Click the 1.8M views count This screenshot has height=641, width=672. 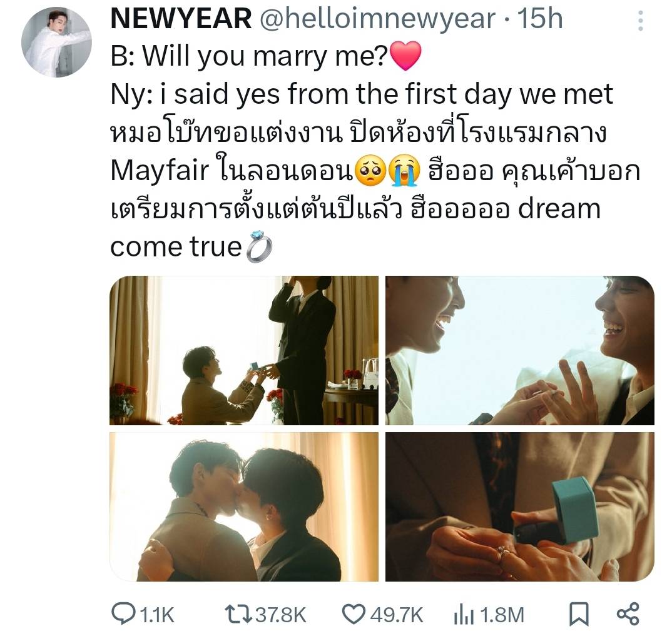click(502, 615)
